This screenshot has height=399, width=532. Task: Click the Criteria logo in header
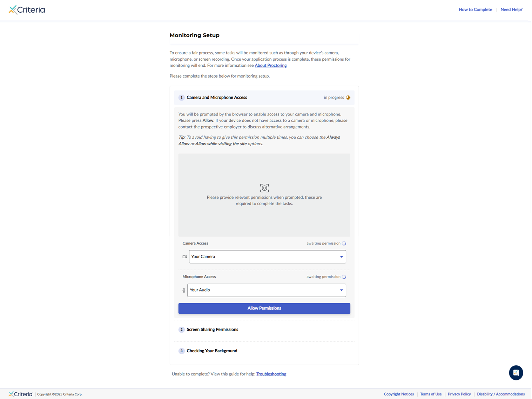click(27, 10)
